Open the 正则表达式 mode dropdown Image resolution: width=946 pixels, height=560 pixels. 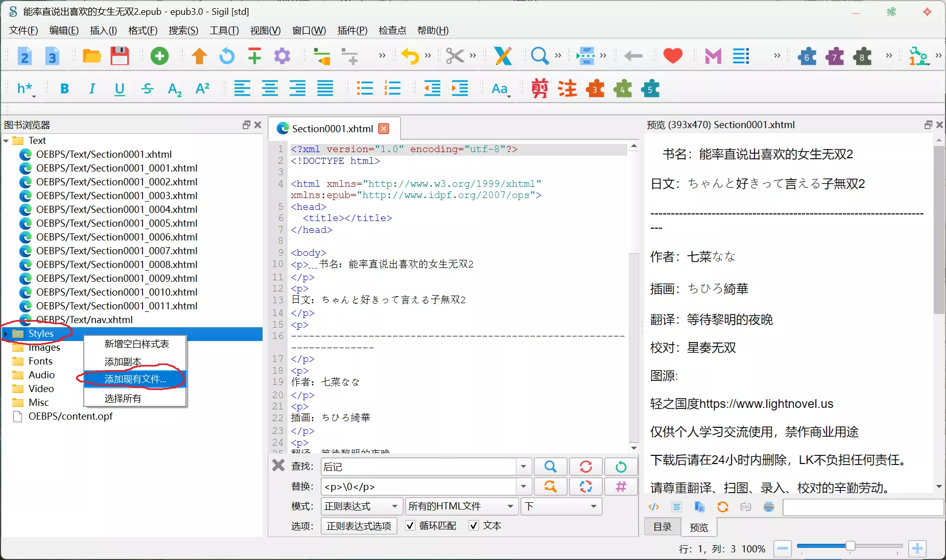pyautogui.click(x=361, y=506)
